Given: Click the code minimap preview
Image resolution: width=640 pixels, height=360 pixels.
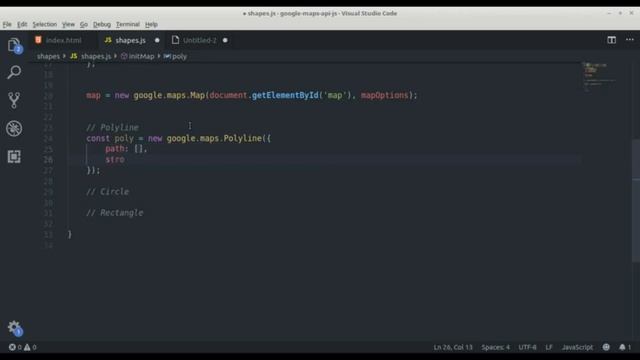Looking at the screenshot, I should [x=599, y=77].
